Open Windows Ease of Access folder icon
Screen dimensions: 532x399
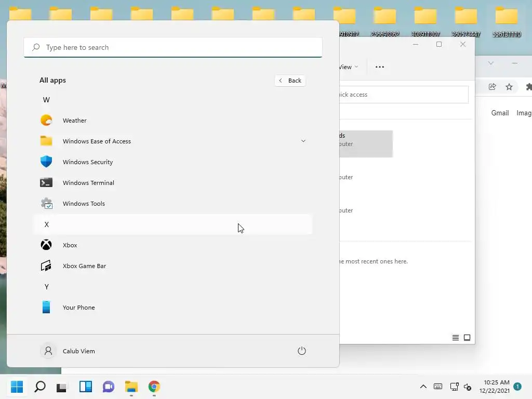tap(46, 141)
